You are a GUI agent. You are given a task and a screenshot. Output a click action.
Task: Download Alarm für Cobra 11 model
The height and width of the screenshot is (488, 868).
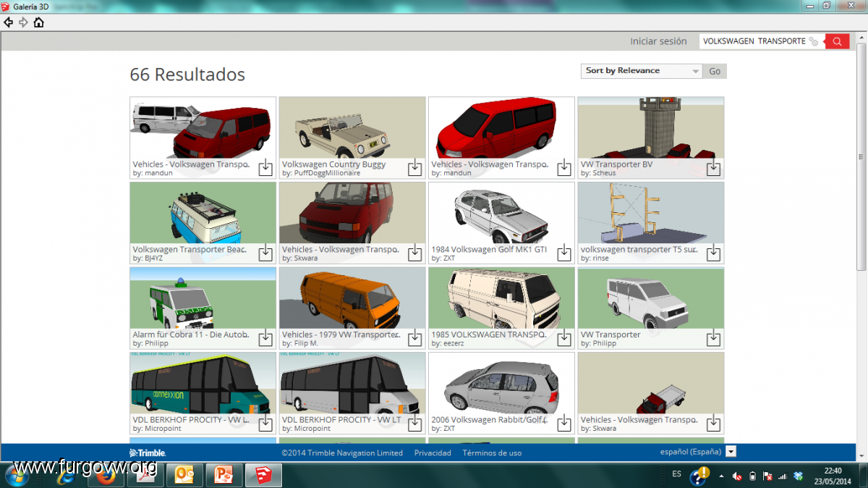[265, 338]
